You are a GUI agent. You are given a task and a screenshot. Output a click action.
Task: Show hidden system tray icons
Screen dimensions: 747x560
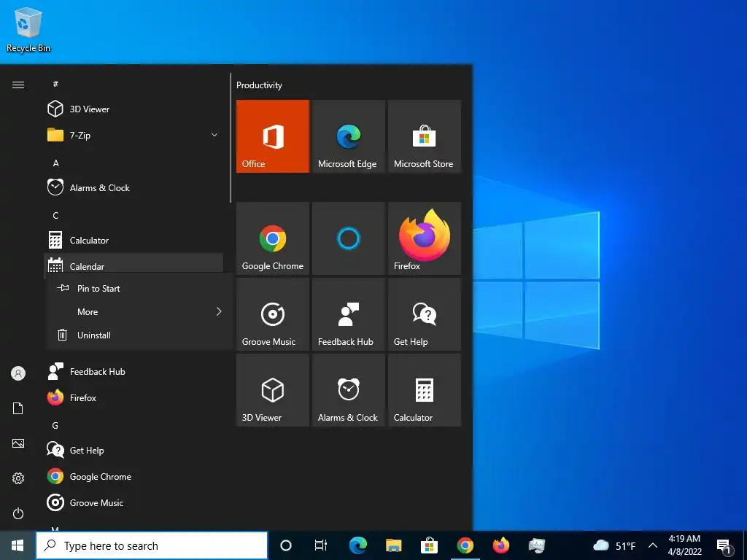coord(653,545)
